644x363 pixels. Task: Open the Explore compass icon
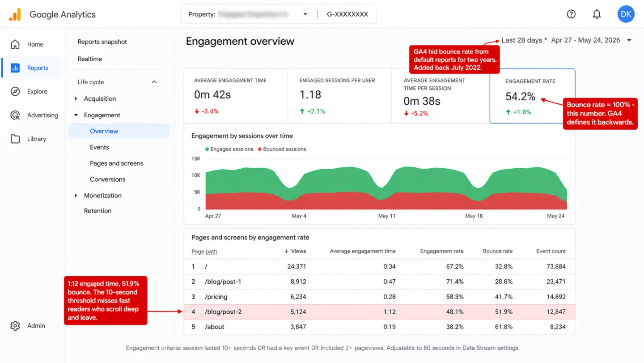(15, 91)
